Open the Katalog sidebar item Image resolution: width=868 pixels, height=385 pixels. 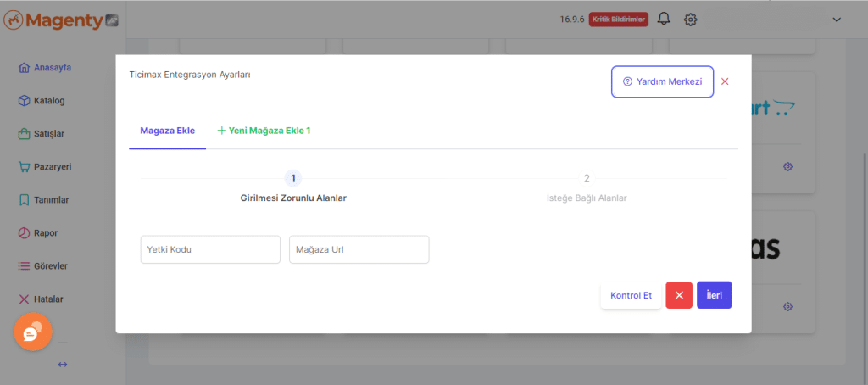[x=42, y=101]
